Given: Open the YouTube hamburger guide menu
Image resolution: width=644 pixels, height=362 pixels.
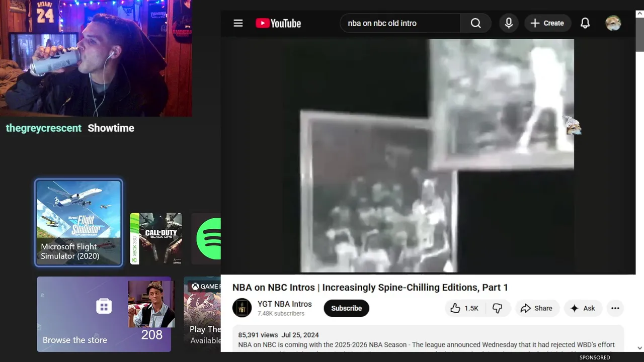Looking at the screenshot, I should (238, 23).
